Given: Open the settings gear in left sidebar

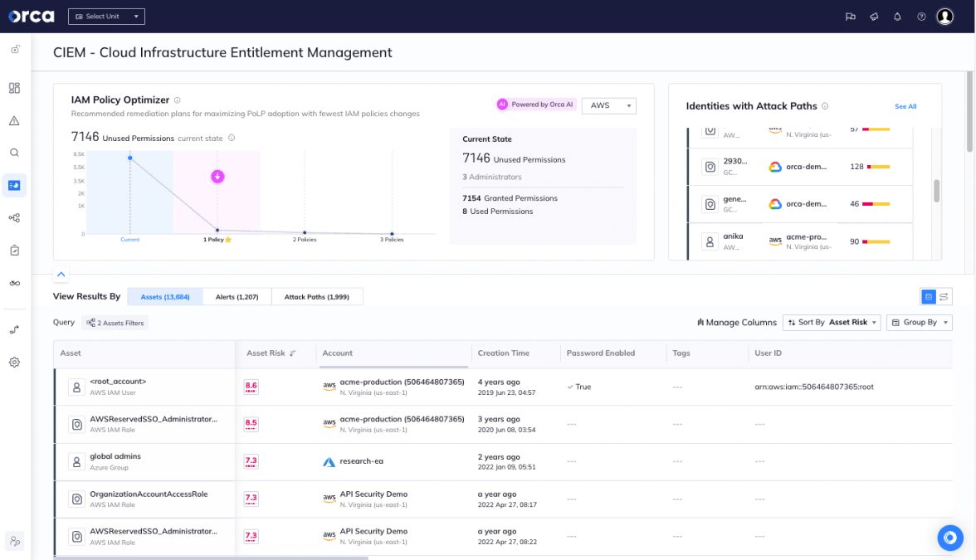Looking at the screenshot, I should tap(14, 362).
